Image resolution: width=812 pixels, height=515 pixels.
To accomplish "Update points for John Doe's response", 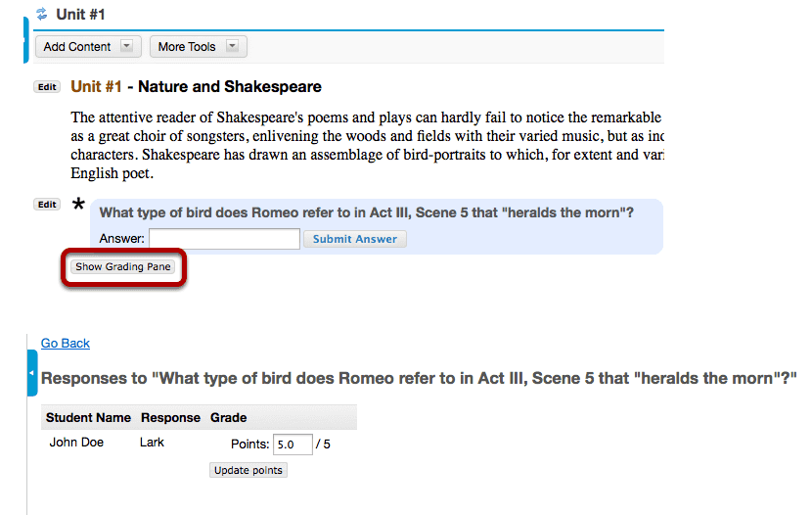I will [x=248, y=470].
